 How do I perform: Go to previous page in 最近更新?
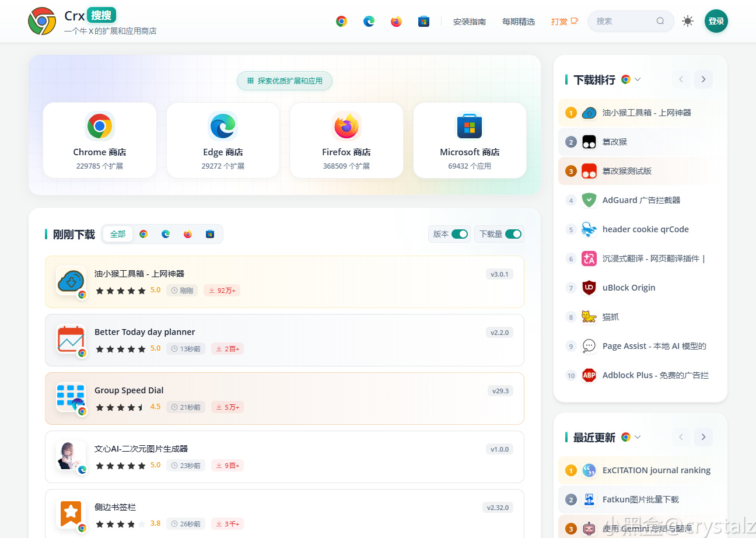tap(681, 437)
